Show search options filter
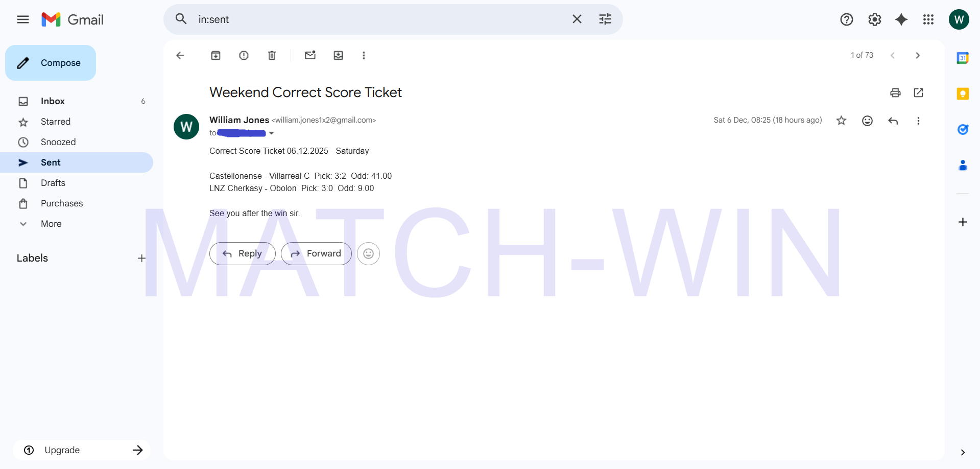 (x=605, y=19)
